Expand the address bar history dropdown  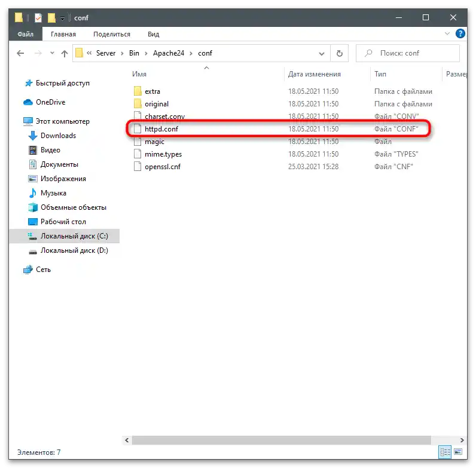click(x=322, y=54)
